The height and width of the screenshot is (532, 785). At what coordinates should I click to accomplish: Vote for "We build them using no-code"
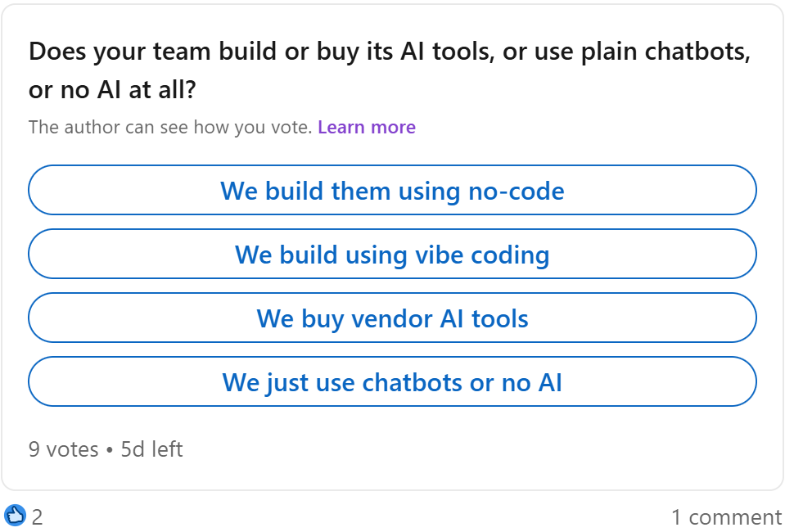pos(392,190)
